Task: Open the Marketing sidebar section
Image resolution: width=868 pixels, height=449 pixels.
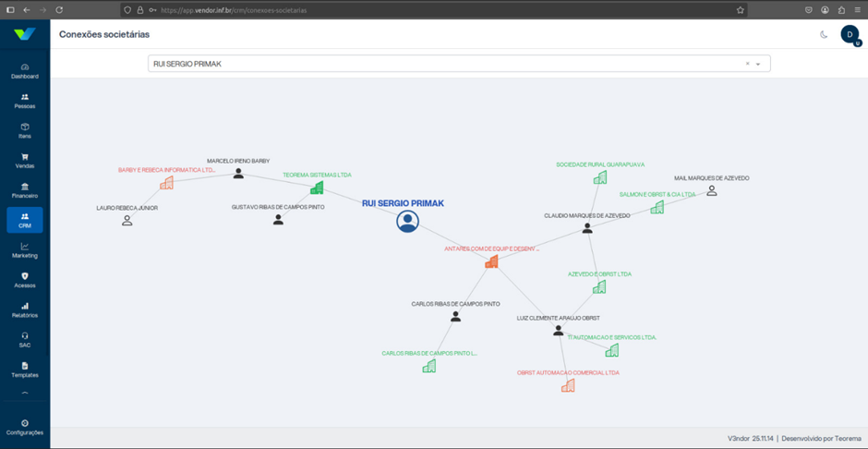Action: pos(25,250)
